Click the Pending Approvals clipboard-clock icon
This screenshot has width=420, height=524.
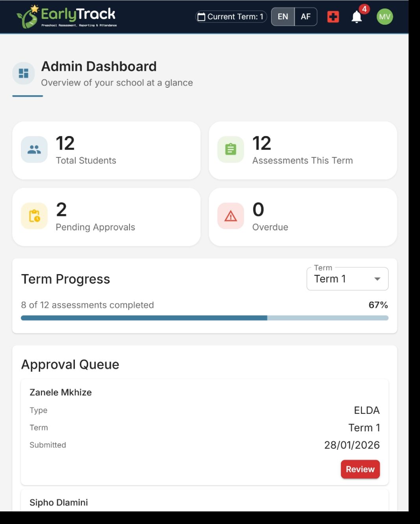pos(34,216)
